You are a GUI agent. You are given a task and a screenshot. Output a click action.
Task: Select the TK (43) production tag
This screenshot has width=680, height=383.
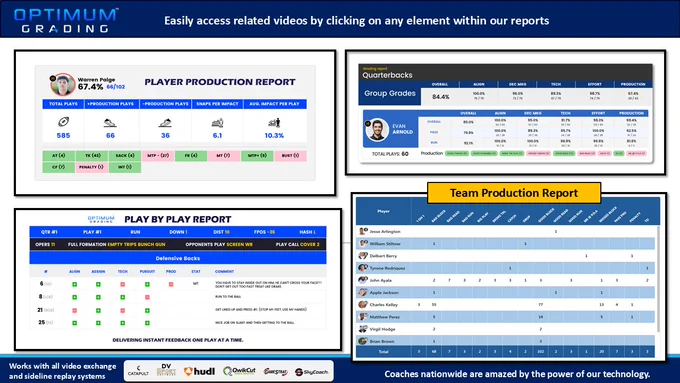click(x=92, y=155)
